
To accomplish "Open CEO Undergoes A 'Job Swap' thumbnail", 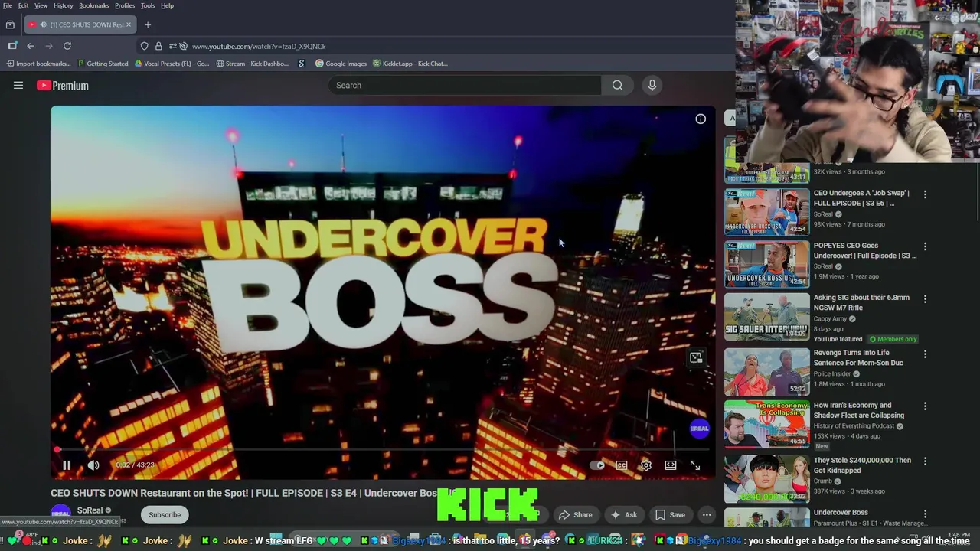I will pos(767,211).
